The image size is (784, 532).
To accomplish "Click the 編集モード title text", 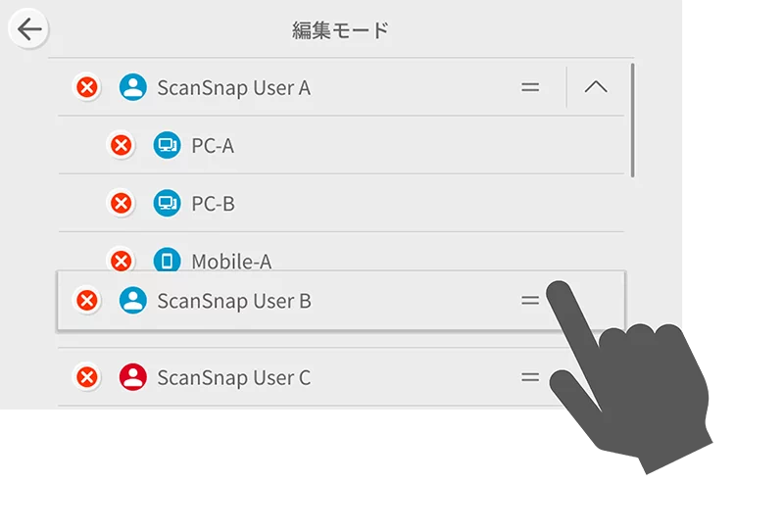I will [x=340, y=30].
